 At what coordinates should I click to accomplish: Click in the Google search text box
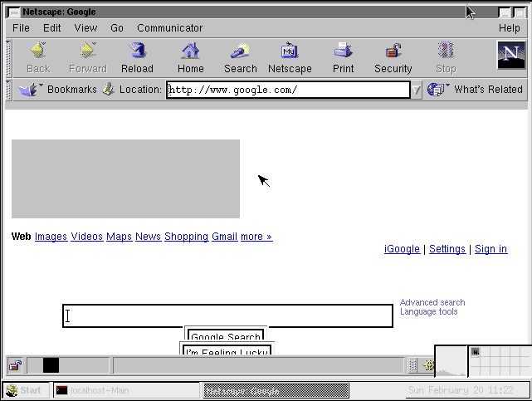tap(227, 316)
